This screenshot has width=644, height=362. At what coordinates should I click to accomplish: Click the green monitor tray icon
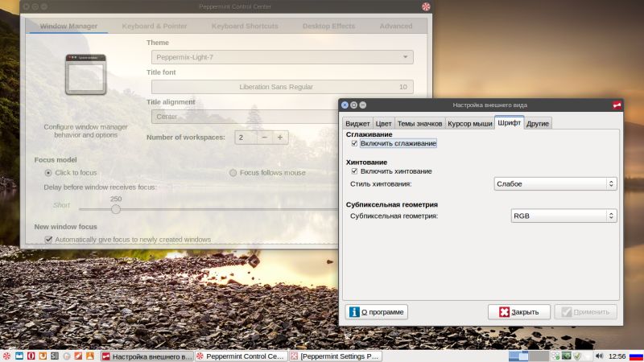(x=567, y=356)
